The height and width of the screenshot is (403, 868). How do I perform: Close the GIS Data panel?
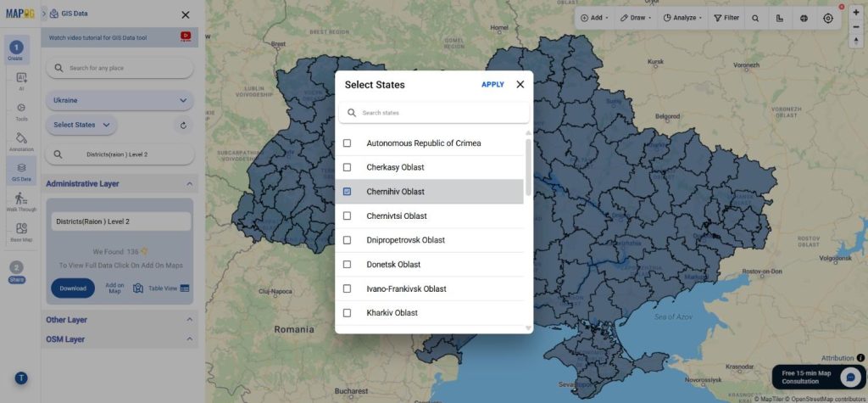coord(186,15)
